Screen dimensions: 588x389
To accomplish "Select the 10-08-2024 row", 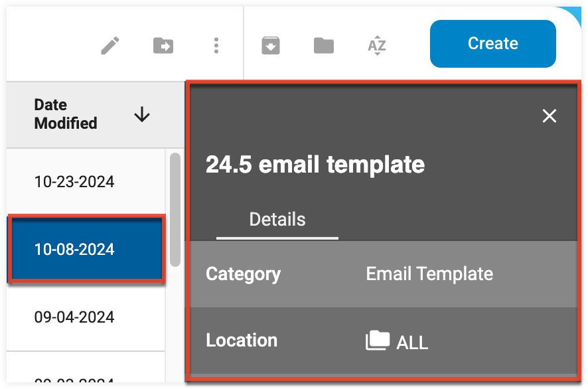I will pos(86,250).
